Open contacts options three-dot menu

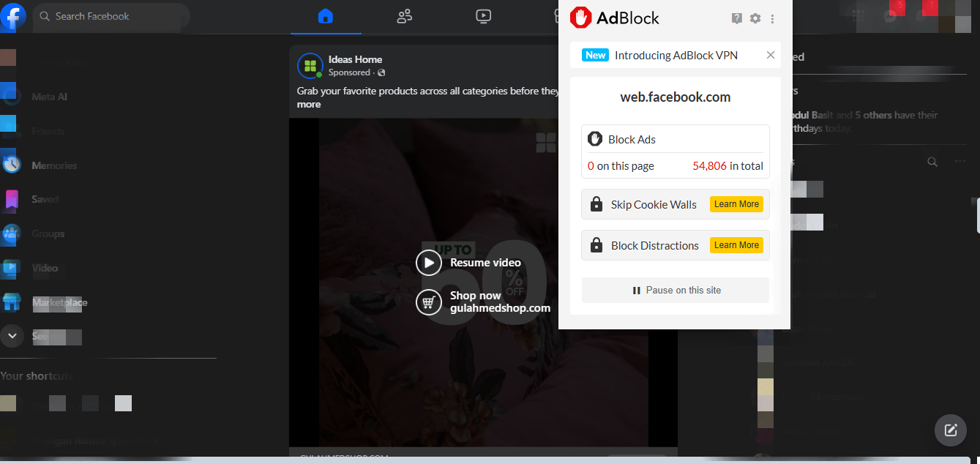(960, 162)
